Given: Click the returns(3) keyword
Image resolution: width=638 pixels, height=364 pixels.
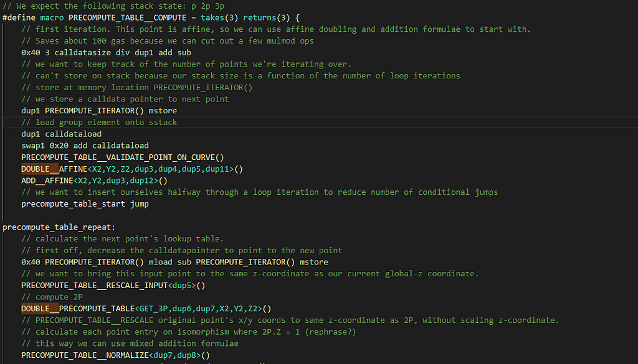Looking at the screenshot, I should 267,18.
